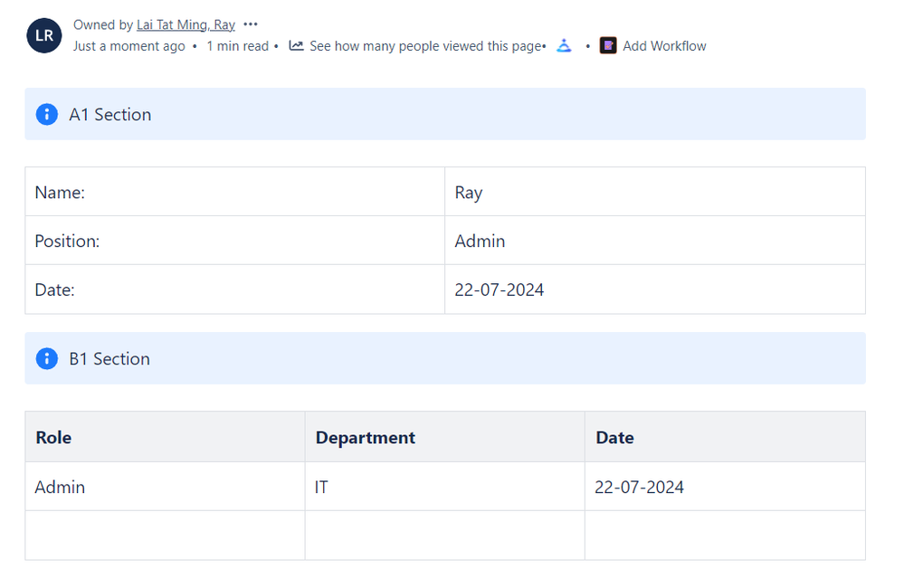The width and height of the screenshot is (904, 588).
Task: Click the Role column header
Action: click(x=54, y=438)
